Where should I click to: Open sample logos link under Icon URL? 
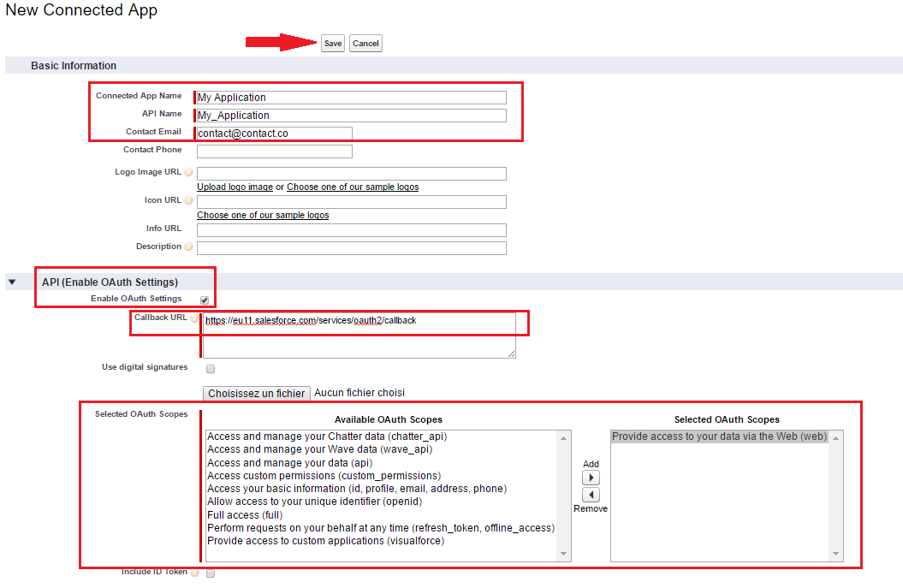point(263,215)
